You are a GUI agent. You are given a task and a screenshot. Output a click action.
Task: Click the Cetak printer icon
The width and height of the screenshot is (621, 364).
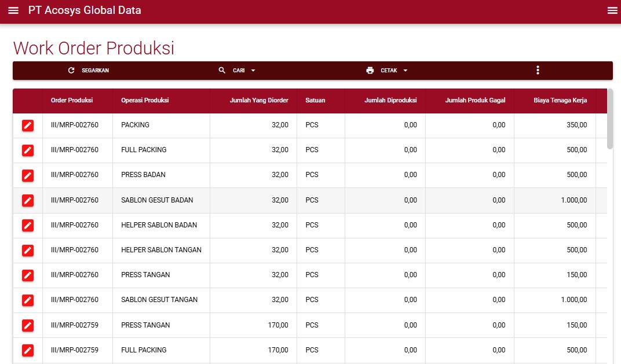[370, 71]
